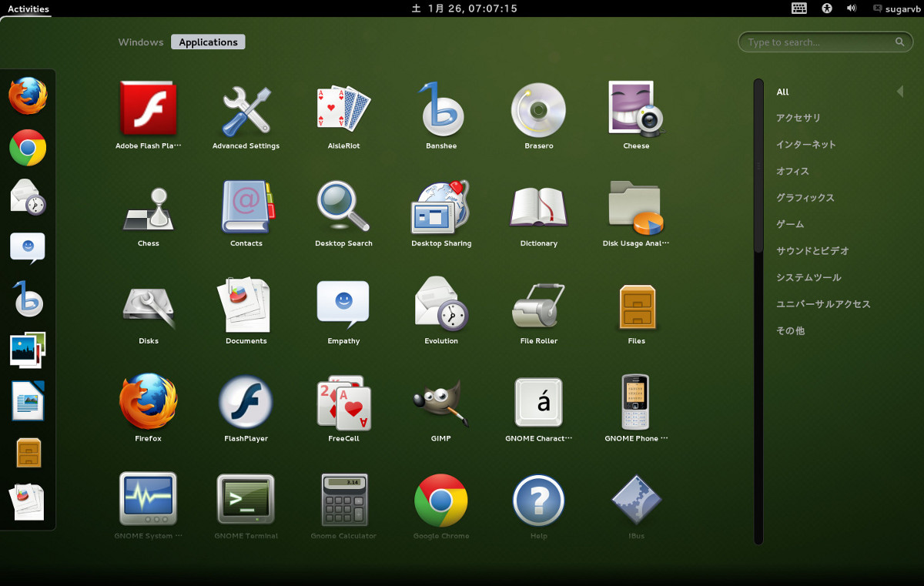The width and height of the screenshot is (924, 586).
Task: Click the Chrome icon in the dock
Action: point(28,148)
